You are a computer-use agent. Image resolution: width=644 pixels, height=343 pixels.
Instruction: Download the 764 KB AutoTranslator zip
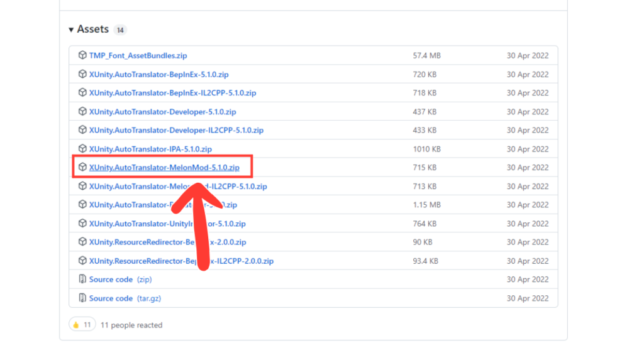[x=167, y=224]
